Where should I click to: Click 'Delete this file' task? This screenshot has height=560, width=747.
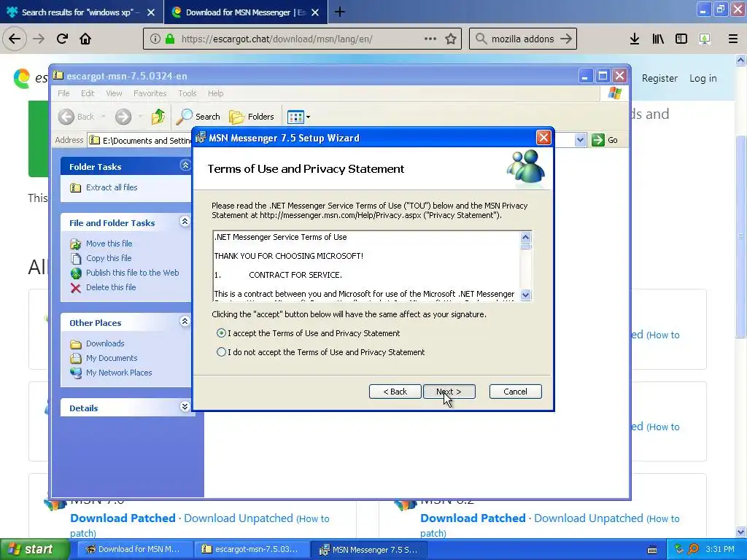(x=111, y=287)
